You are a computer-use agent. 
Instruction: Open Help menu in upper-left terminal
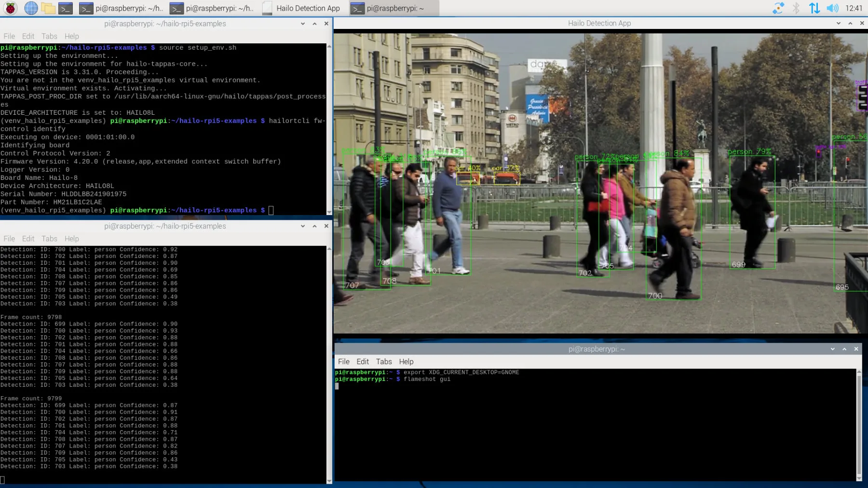pyautogui.click(x=71, y=36)
